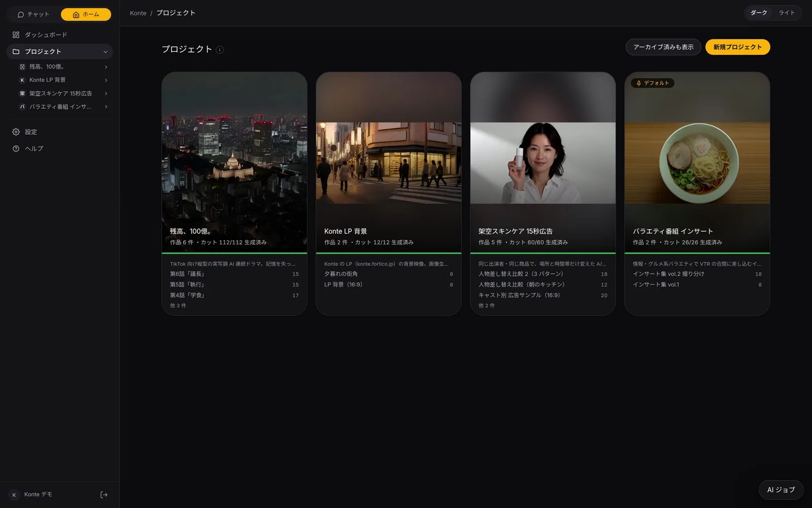This screenshot has width=812, height=508.
Task: Click the help question mark icon
Action: [16, 148]
